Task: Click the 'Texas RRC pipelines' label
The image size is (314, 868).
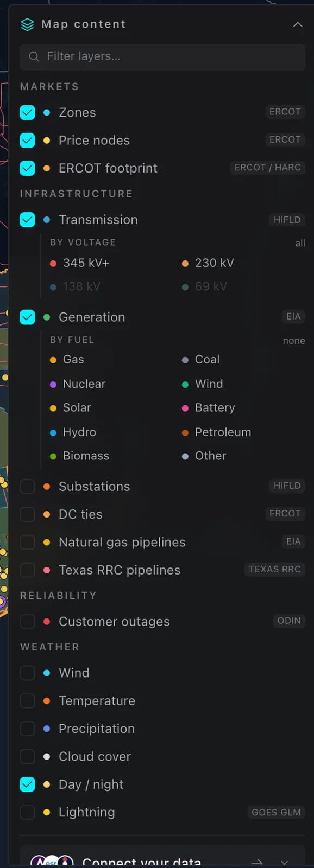Action: (120, 570)
